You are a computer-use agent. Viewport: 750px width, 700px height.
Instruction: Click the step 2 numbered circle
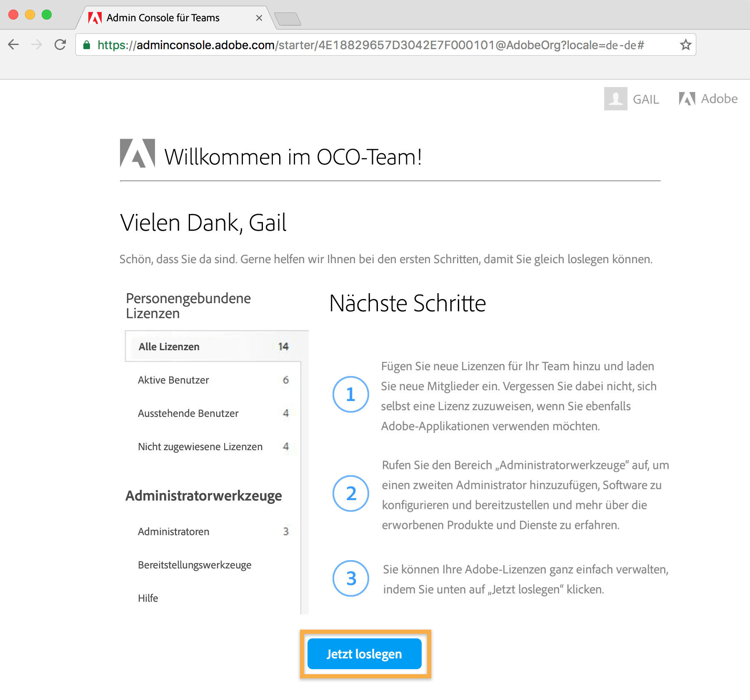click(x=350, y=493)
